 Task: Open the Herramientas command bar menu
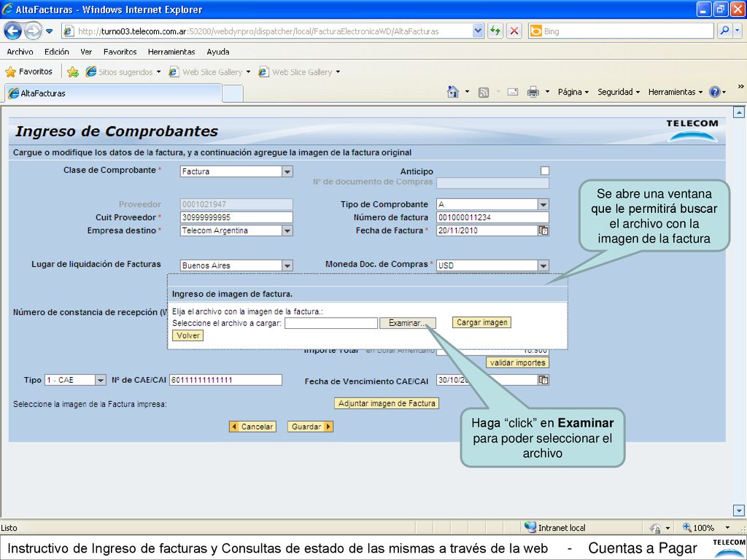coord(675,92)
